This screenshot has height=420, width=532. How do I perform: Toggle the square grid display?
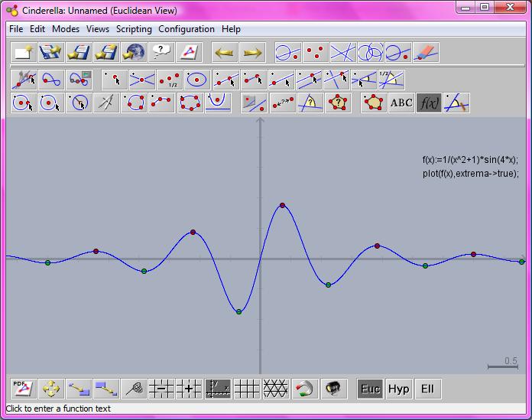click(246, 389)
